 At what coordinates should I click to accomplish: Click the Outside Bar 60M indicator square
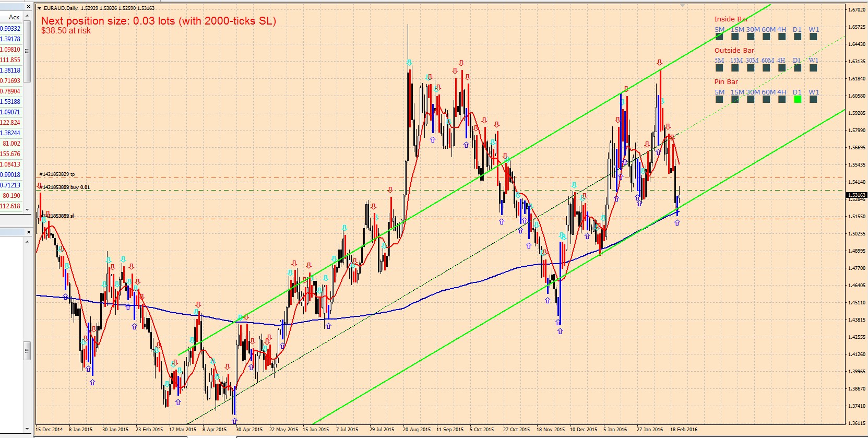click(x=766, y=68)
